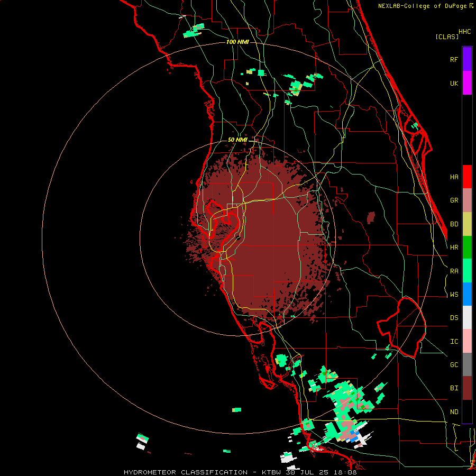Click the WS blue legend swatch

point(467,294)
